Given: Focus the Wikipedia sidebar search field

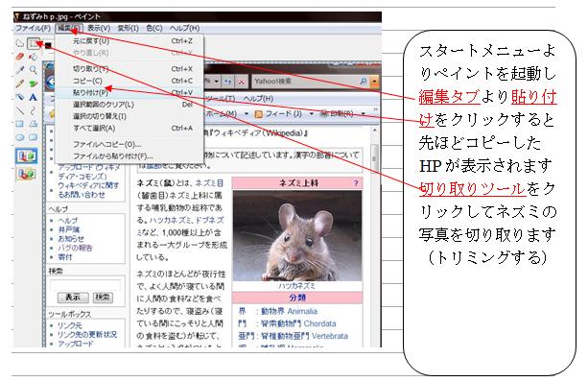Looking at the screenshot, I should (85, 286).
